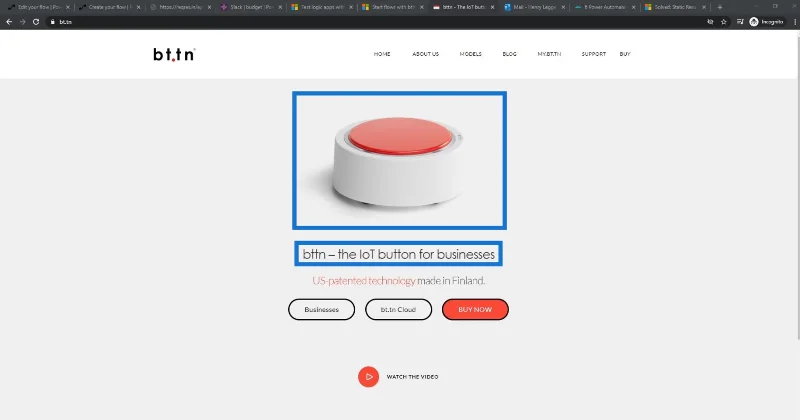This screenshot has width=800, height=420.
Task: Close the Test logic apps tab
Action: coord(351,7)
